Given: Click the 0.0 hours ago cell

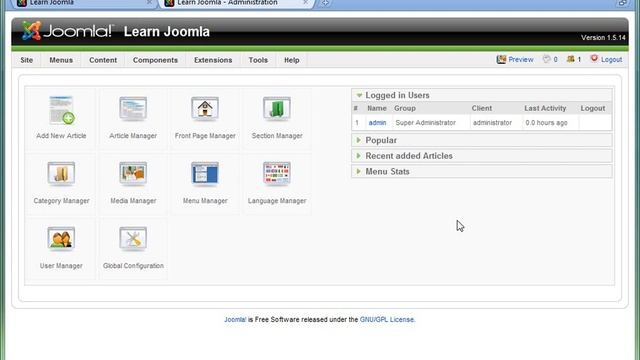Looking at the screenshot, I should coord(546,122).
